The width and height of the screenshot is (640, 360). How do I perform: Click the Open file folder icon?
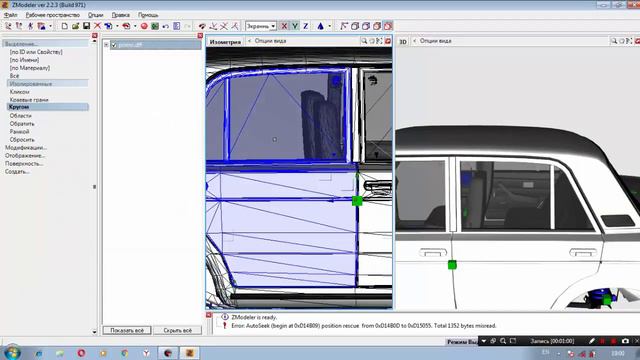[x=76, y=26]
